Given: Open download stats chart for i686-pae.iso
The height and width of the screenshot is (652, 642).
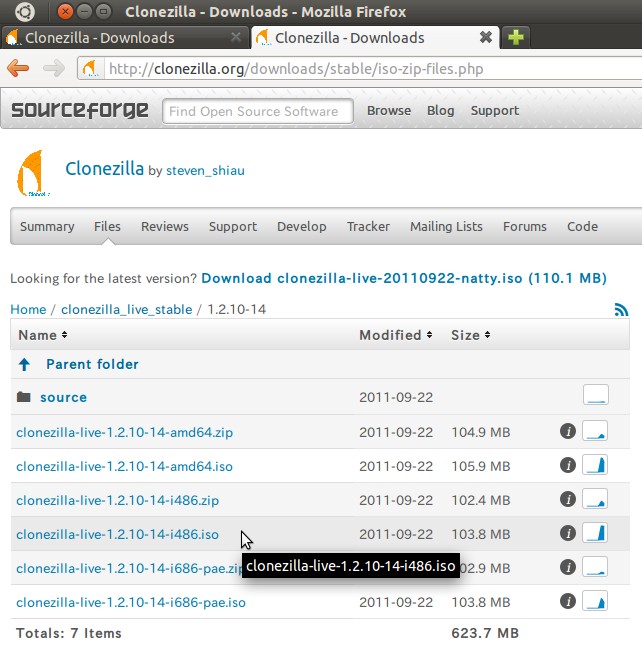Looking at the screenshot, I should (595, 601).
